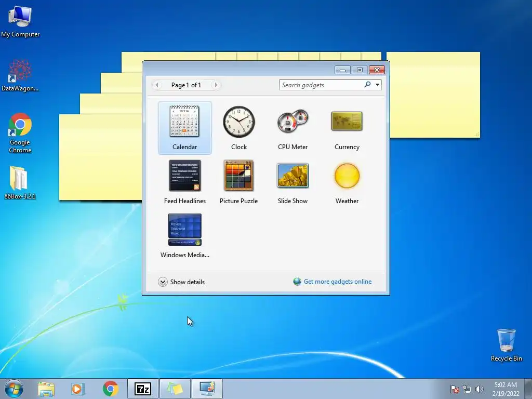Select the CPU Meter gadget
This screenshot has width=532, height=399.
[293, 128]
